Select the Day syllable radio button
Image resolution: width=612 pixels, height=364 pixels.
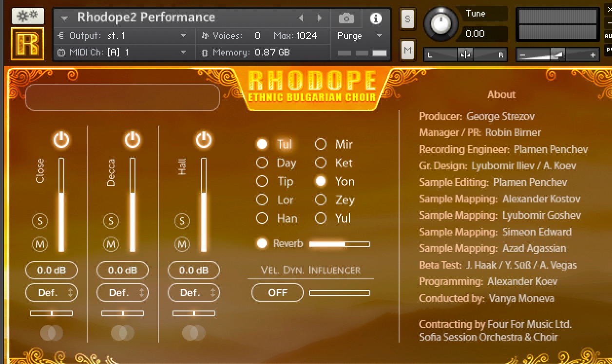(262, 163)
